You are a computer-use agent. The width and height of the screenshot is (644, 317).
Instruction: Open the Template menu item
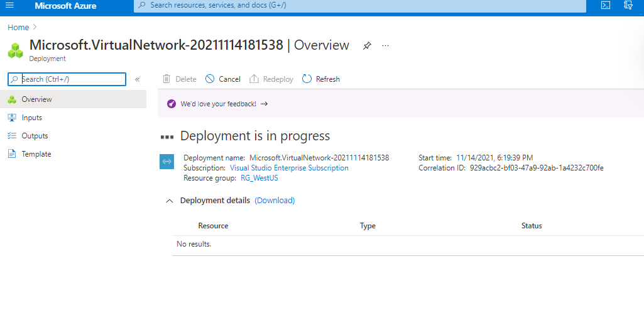73,154
